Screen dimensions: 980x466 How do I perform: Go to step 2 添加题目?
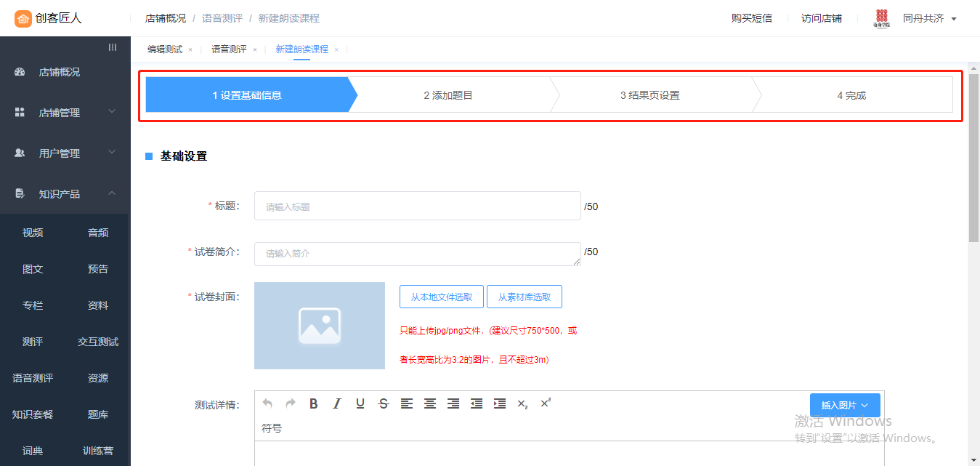coord(448,95)
